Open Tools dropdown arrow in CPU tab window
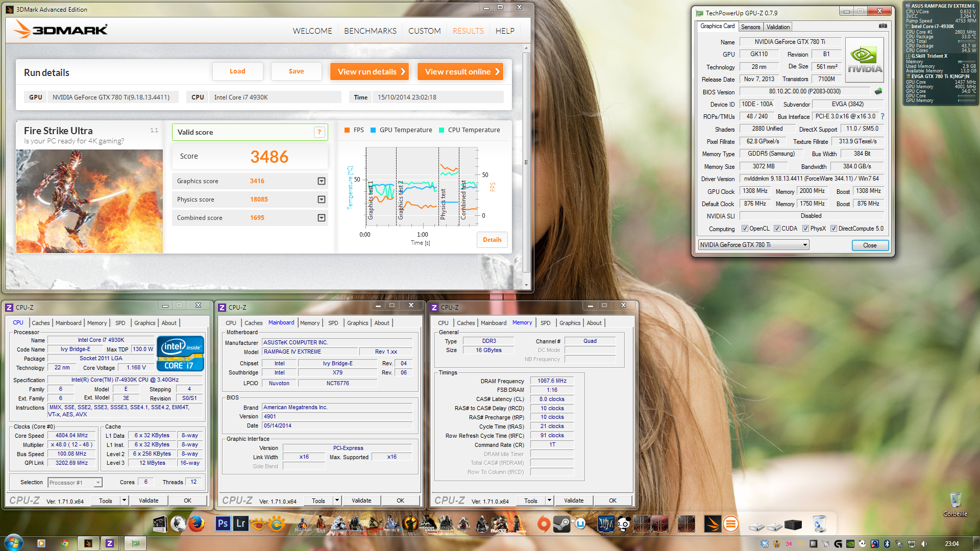This screenshot has width=980, height=551. 124,500
